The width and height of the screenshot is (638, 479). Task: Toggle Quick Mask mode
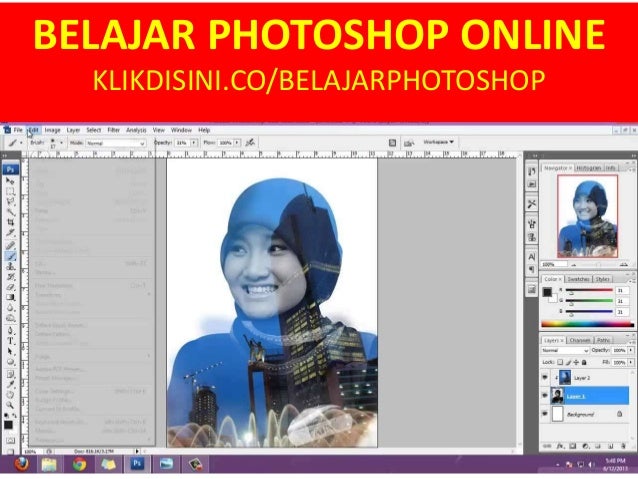pyautogui.click(x=11, y=440)
